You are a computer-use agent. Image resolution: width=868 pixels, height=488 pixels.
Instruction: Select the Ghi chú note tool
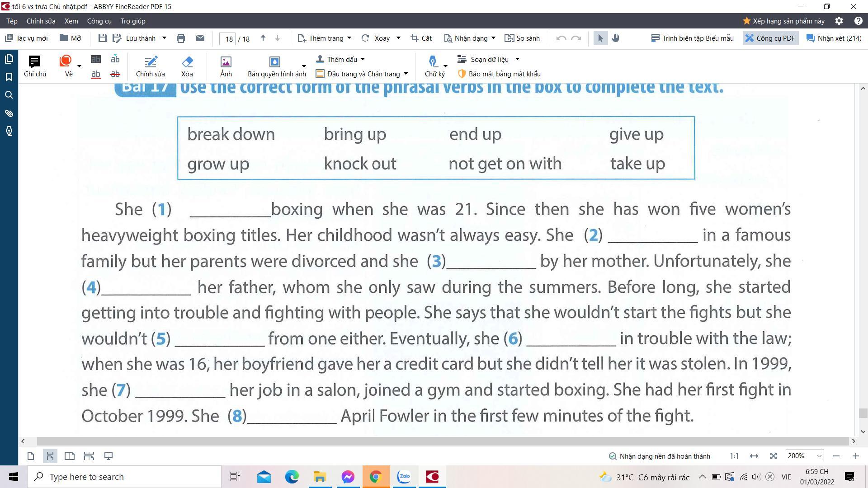point(35,66)
